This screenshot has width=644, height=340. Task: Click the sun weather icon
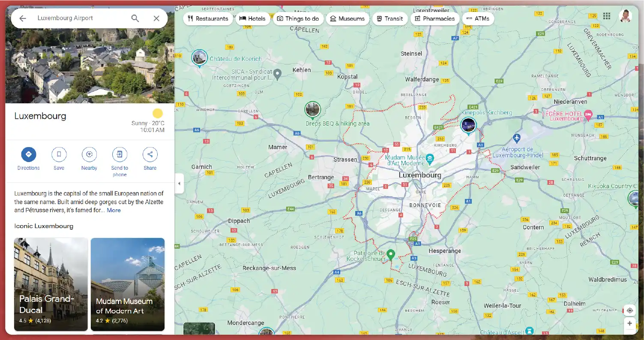tap(158, 114)
